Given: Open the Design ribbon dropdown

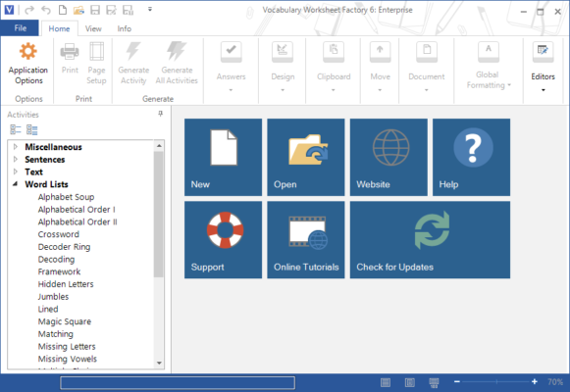Looking at the screenshot, I should tap(283, 67).
